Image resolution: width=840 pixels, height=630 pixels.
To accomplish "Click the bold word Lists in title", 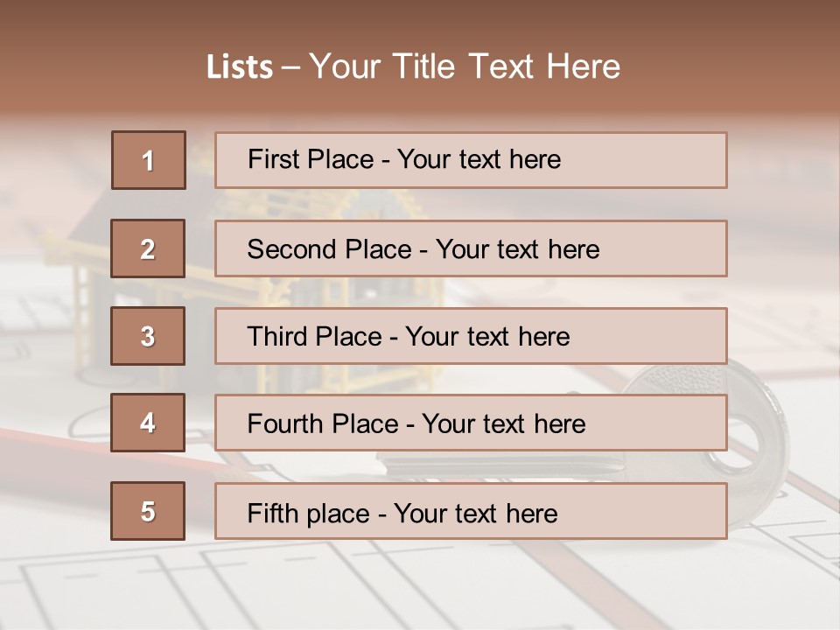I will point(240,66).
